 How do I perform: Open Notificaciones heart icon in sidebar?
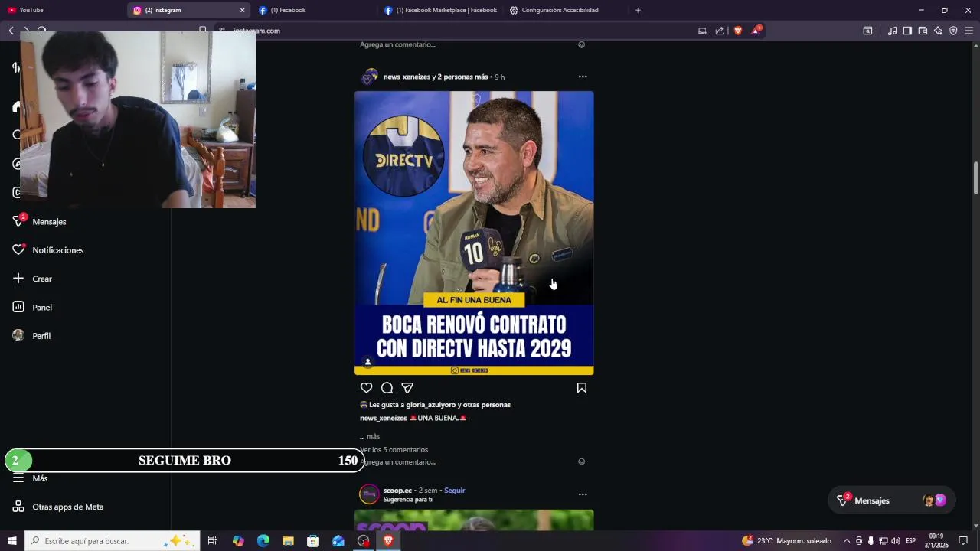pos(18,249)
